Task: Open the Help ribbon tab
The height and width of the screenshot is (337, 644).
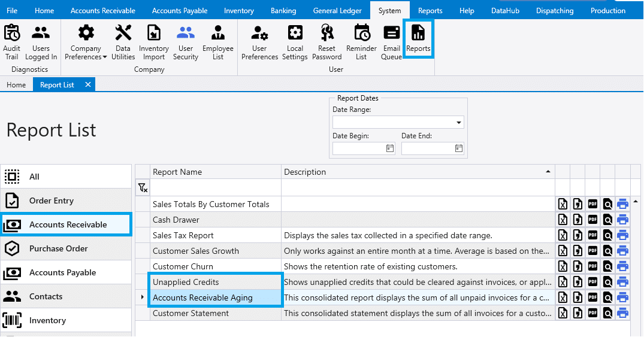Action: [467, 11]
